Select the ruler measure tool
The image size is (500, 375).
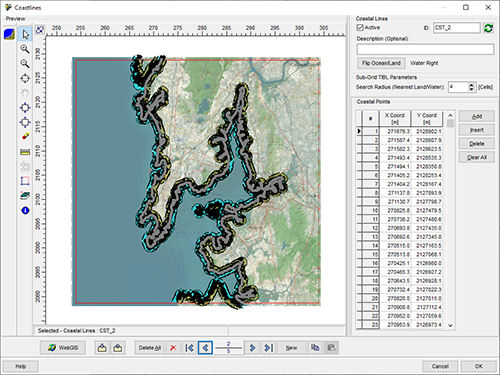pyautogui.click(x=25, y=152)
